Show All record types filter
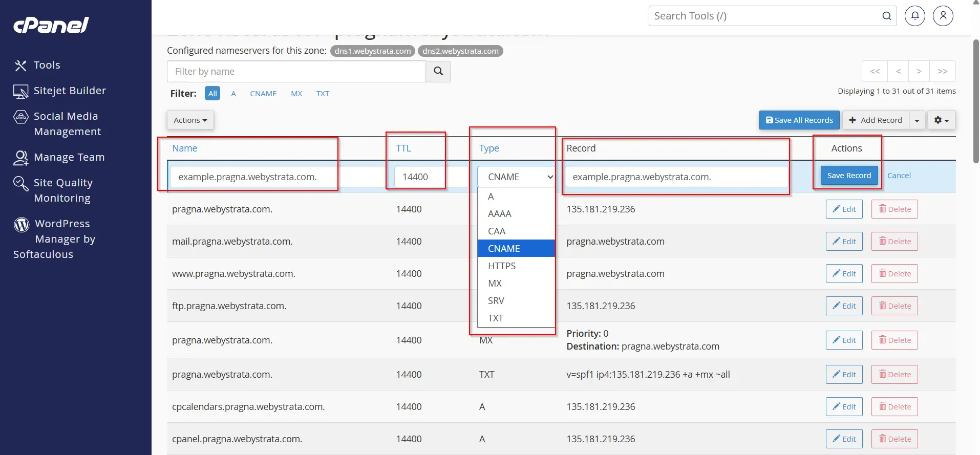The height and width of the screenshot is (455, 980). coord(212,94)
